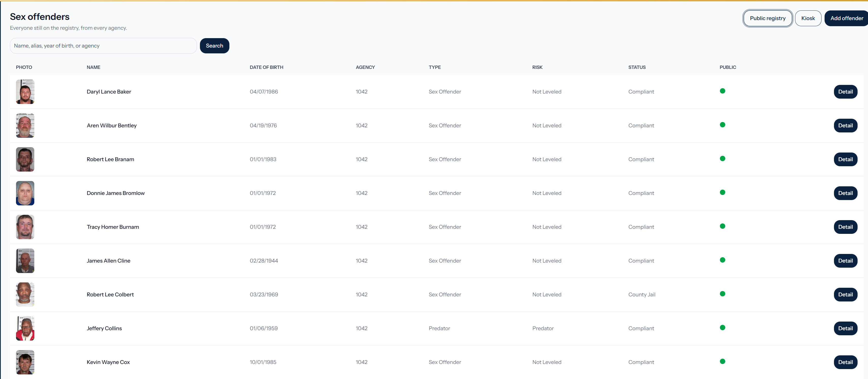Click the green public dot for Kevin Wayne Cox

[722, 361]
